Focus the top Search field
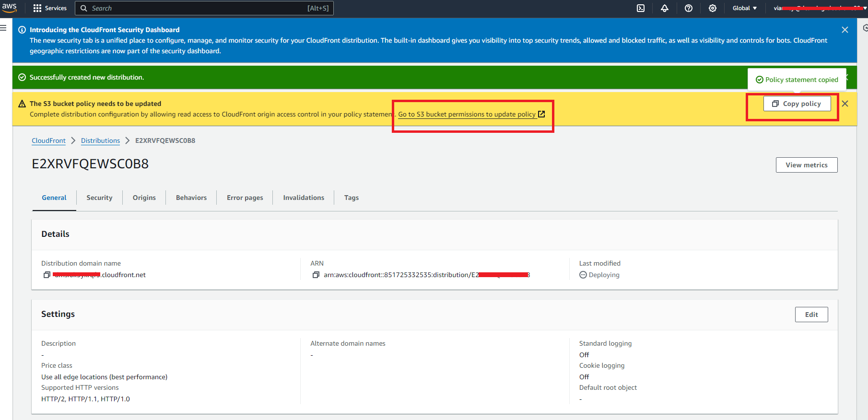The image size is (868, 420). click(204, 8)
